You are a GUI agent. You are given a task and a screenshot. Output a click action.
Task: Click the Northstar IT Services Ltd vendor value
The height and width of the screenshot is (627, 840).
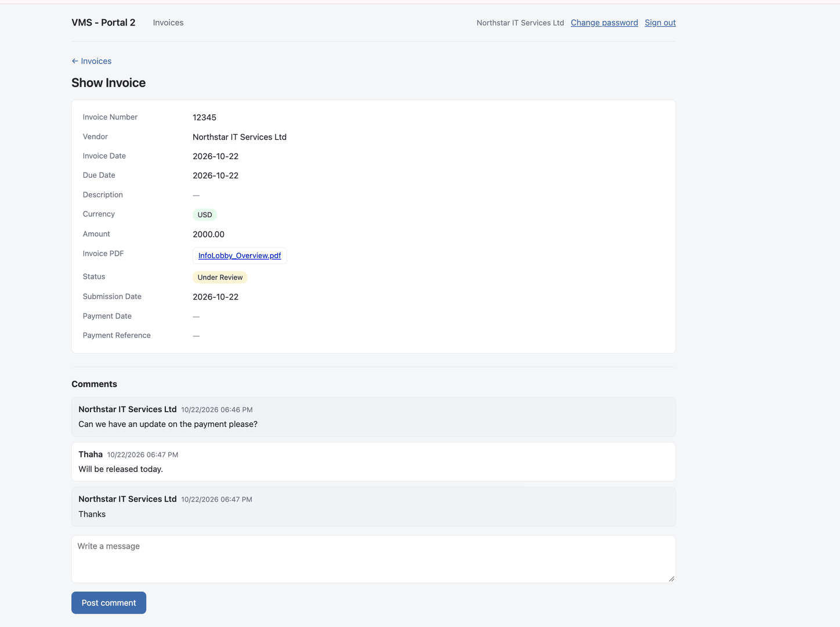tap(240, 137)
